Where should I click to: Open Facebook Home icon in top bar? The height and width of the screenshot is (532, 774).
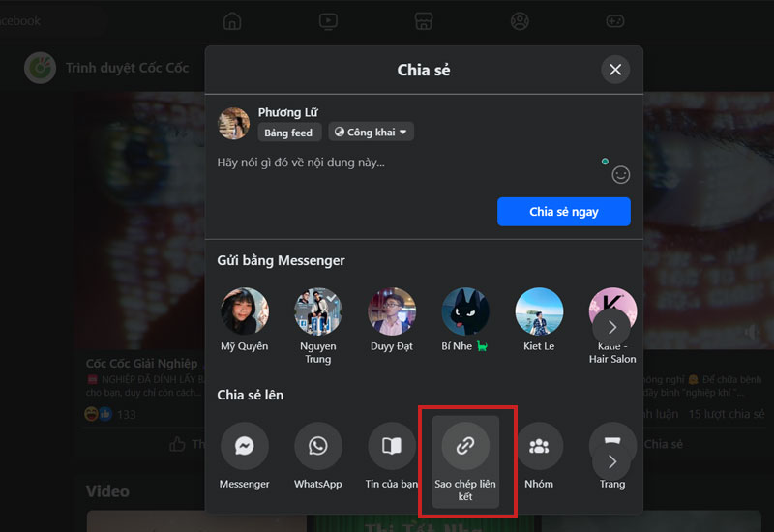point(232,21)
